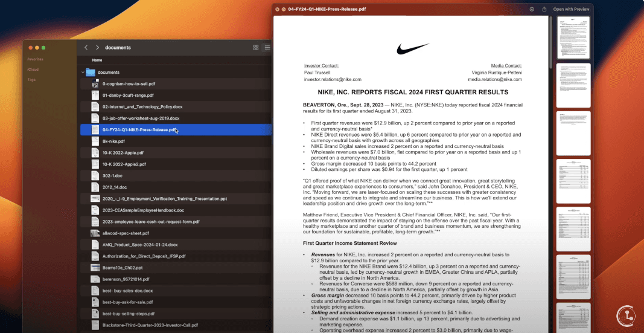The height and width of the screenshot is (333, 644).
Task: Click icon beside 10-K 2022-Apple.pdf
Action: tap(95, 153)
